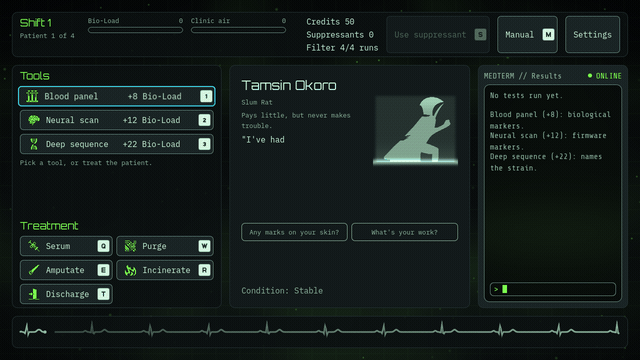Screen dimensions: 640x360
Task: Click the "Shift 1" heading
Action: 36,23
